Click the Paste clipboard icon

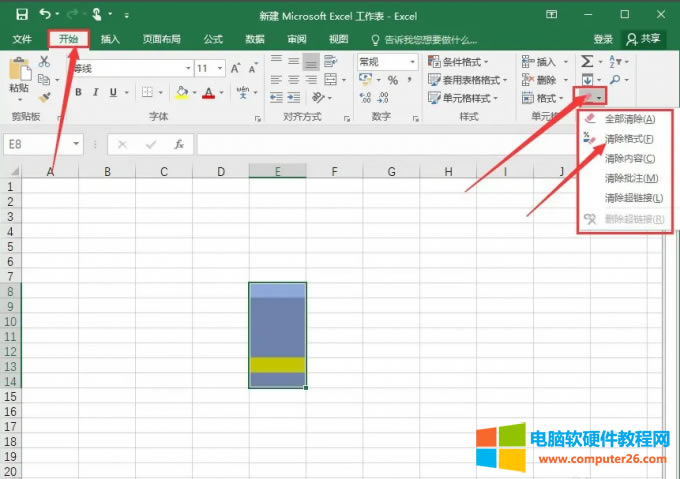coord(19,70)
